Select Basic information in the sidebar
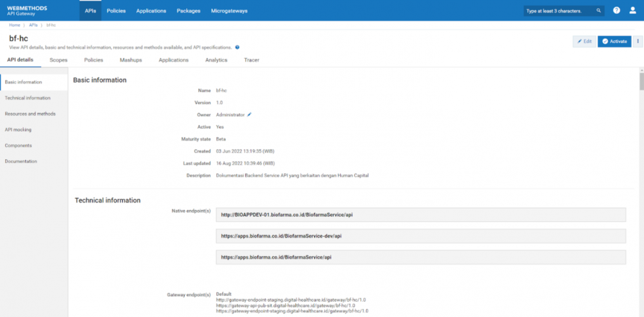Screen dimensions: 644x317 [34, 82]
